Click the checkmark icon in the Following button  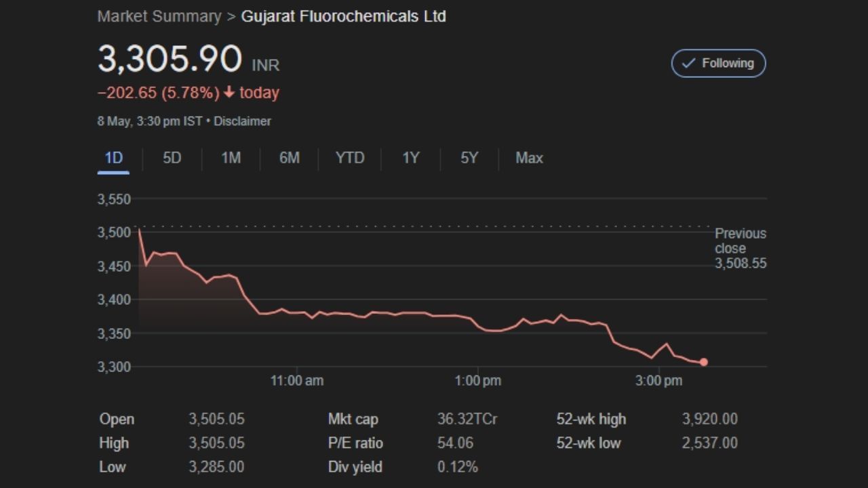tap(688, 63)
